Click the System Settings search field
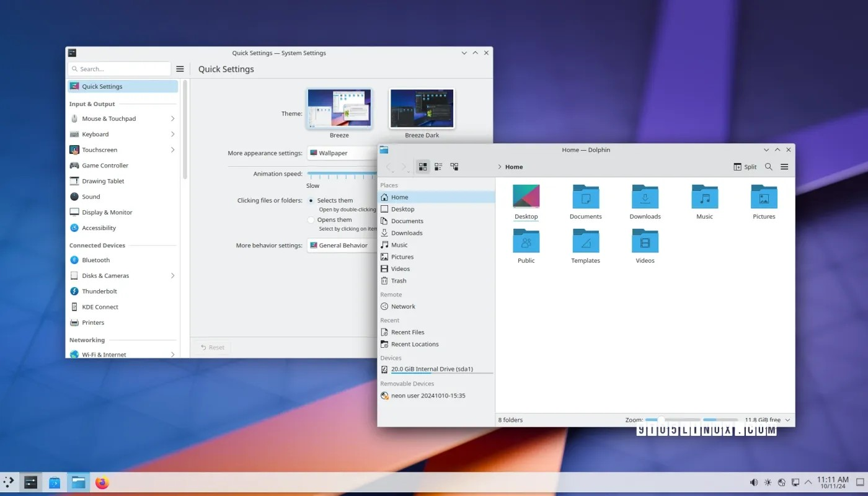 click(119, 68)
